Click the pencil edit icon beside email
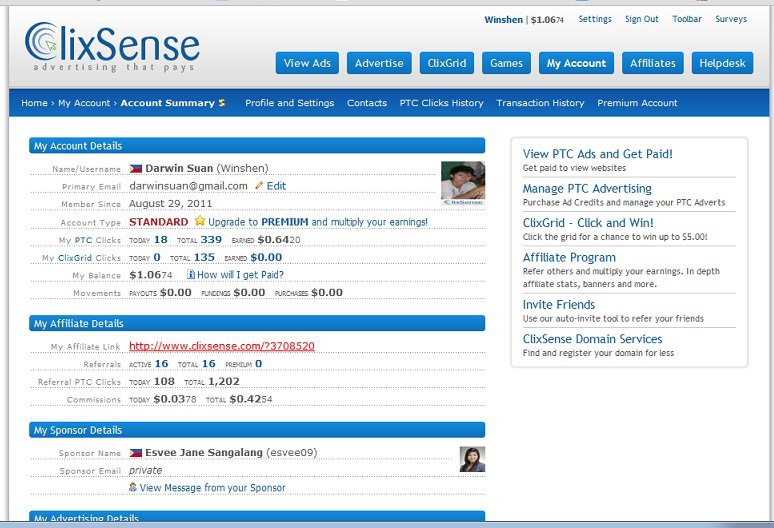 [259, 186]
